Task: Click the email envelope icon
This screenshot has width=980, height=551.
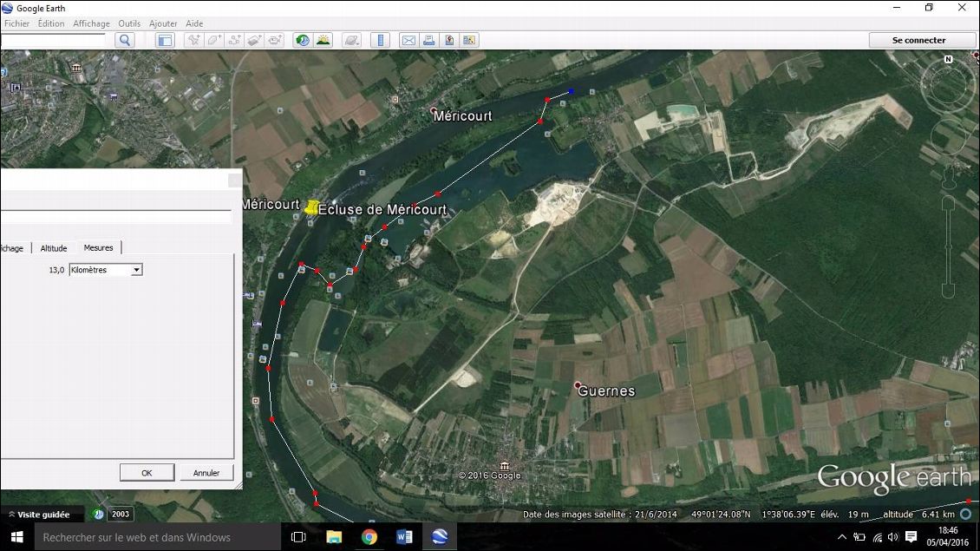Action: tap(408, 40)
